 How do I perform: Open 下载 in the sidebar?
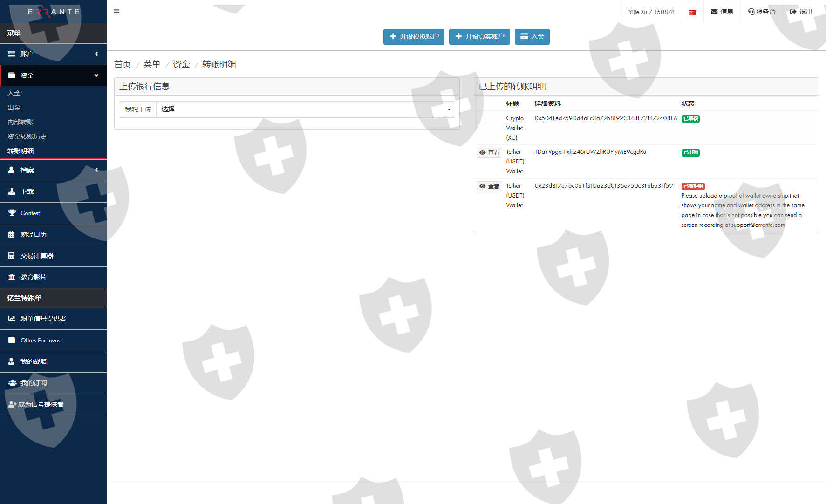(54, 191)
